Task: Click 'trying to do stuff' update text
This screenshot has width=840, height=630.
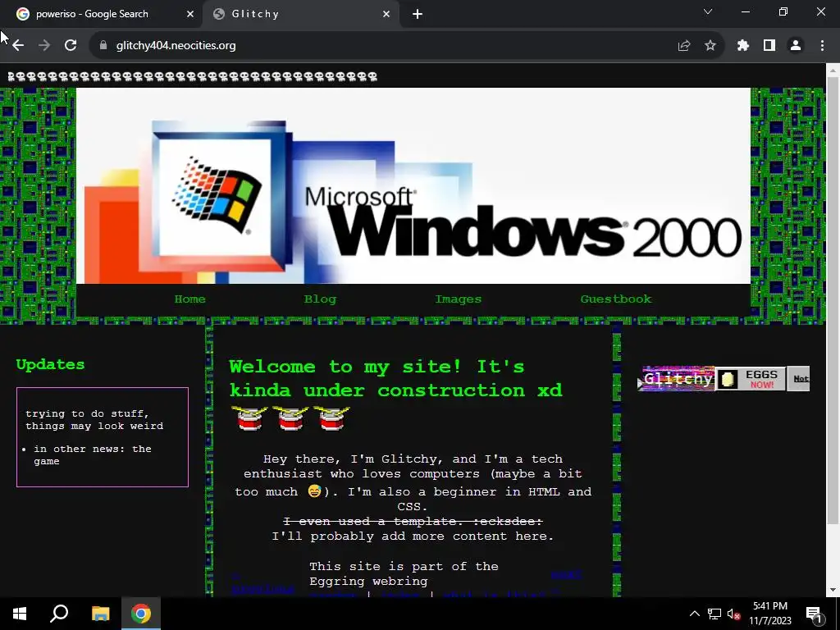Action: 94,419
